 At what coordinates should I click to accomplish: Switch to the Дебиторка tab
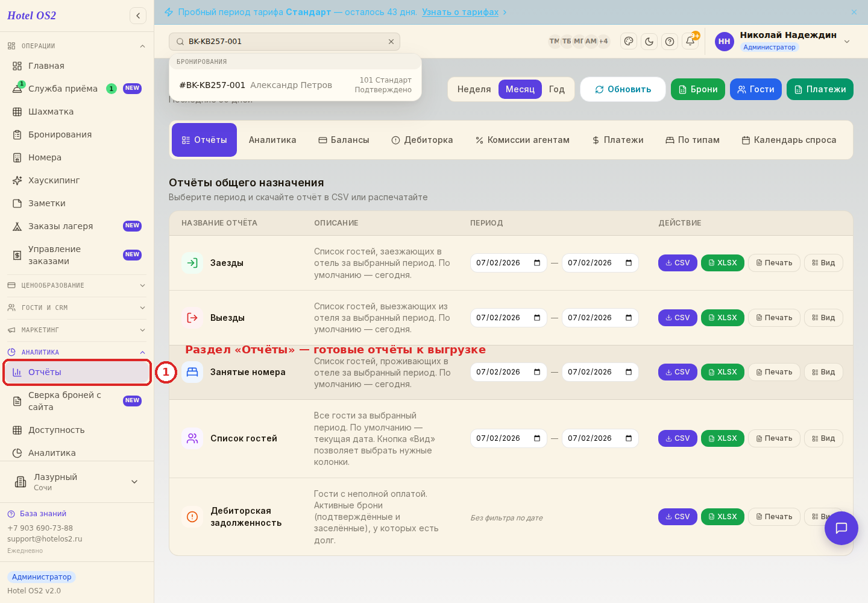[422, 140]
